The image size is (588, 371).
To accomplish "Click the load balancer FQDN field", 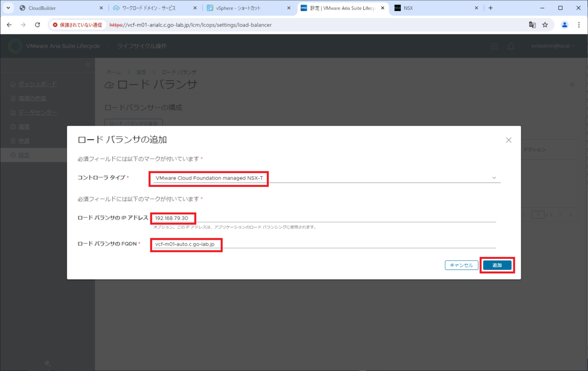I will [323, 243].
